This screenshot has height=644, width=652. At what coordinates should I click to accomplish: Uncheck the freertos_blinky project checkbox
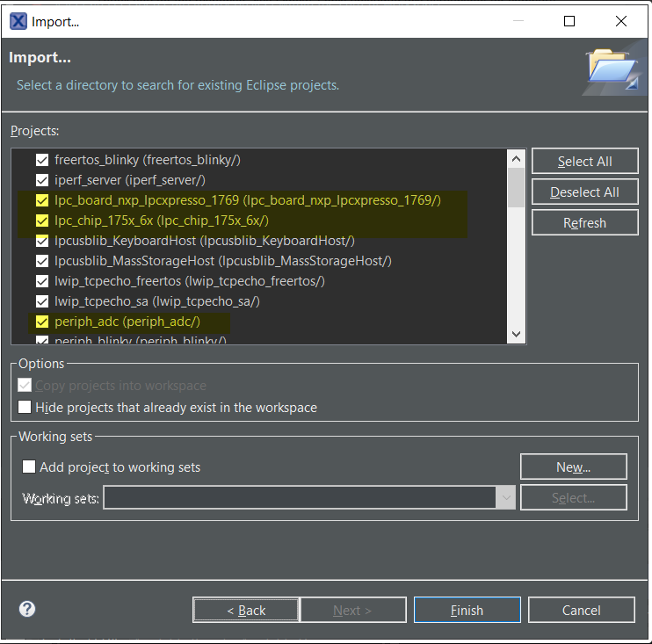tap(42, 160)
